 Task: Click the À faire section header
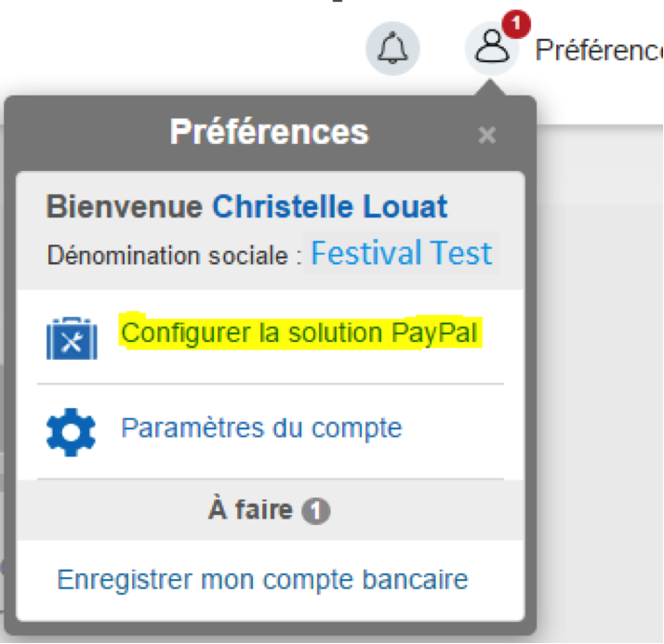pyautogui.click(x=251, y=510)
